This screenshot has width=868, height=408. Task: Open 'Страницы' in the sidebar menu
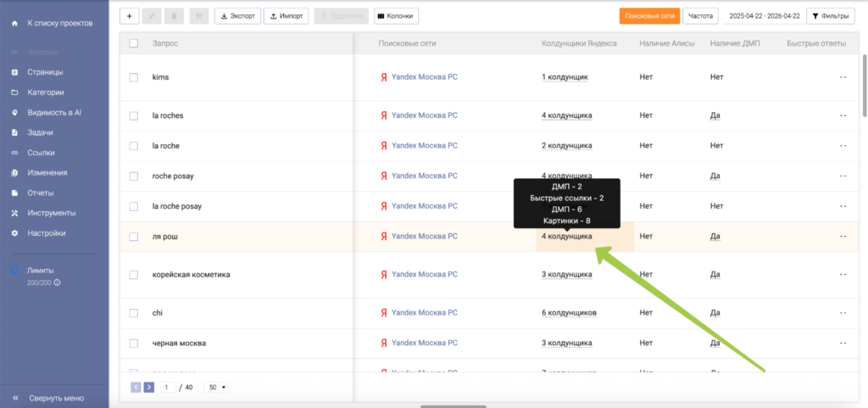pyautogui.click(x=45, y=72)
